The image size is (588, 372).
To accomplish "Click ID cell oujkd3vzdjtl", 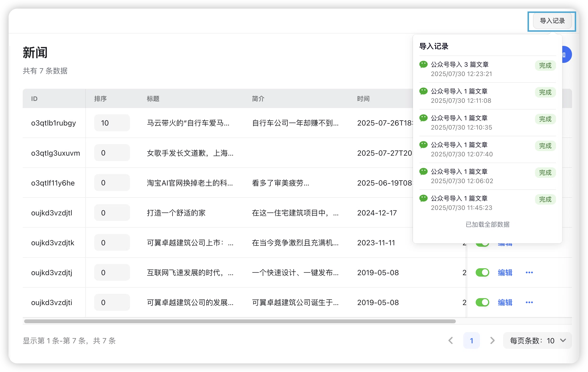I will point(52,213).
